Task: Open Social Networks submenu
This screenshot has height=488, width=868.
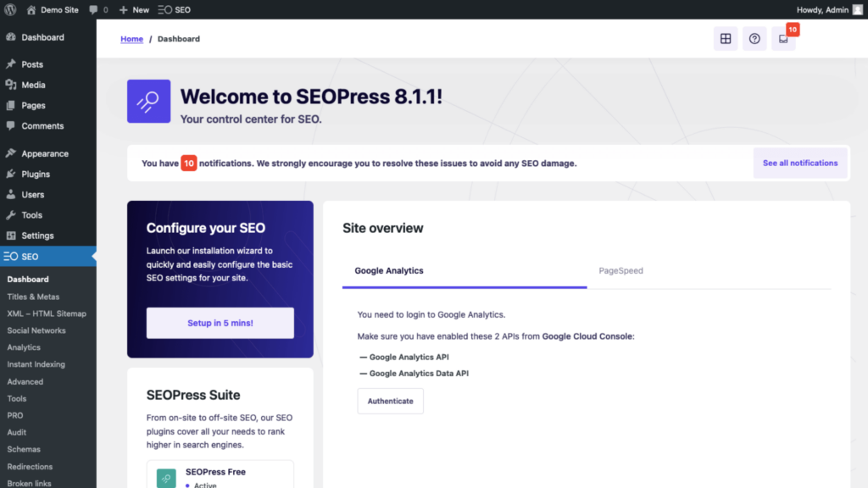Action: (36, 330)
